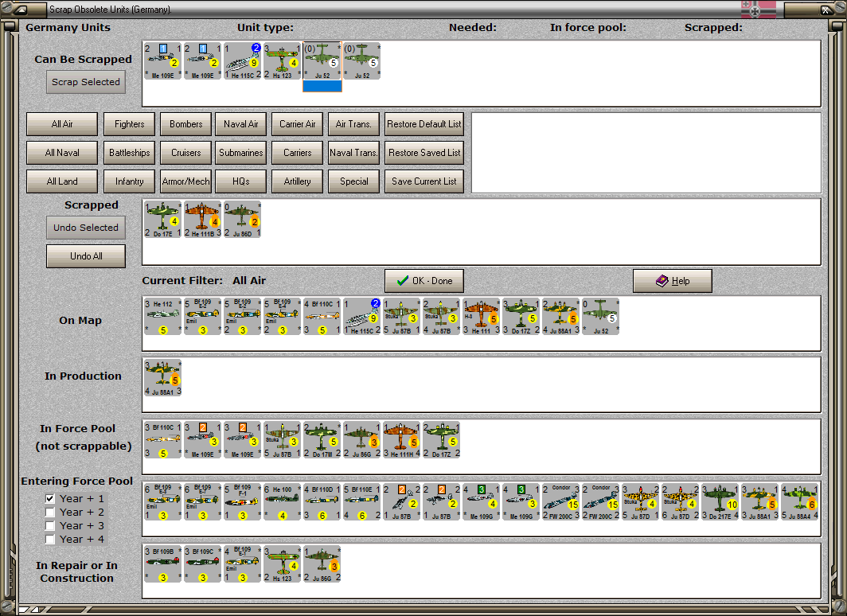Click the He 112 fighter on map
Screen dimensions: 847x616
point(162,317)
